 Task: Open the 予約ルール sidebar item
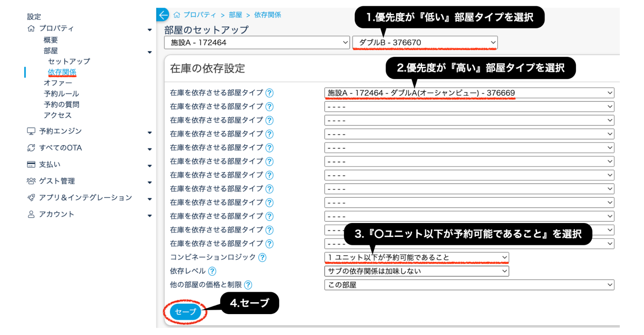coord(61,94)
